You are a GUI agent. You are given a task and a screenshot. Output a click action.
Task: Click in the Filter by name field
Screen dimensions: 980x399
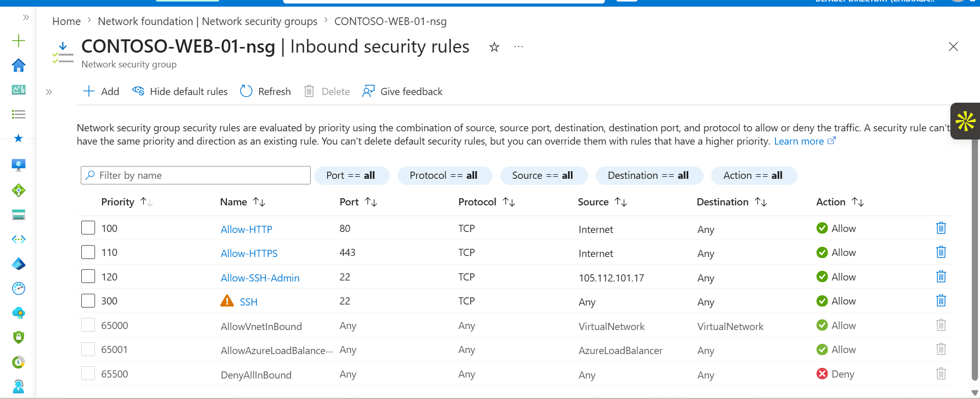coord(196,175)
